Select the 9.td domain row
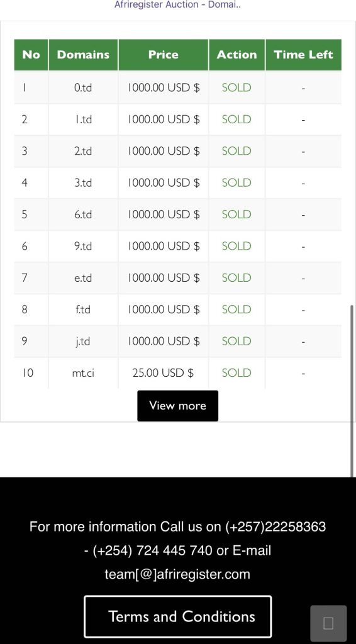356x644 pixels. [178, 246]
